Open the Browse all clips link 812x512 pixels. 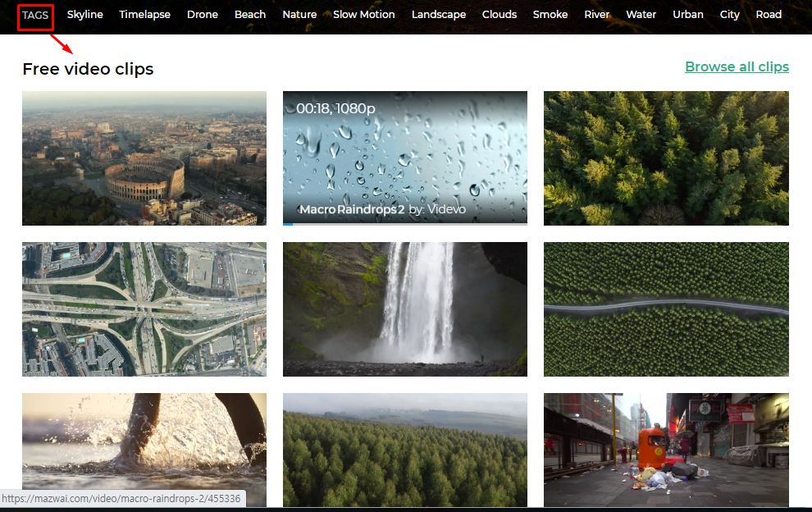point(737,66)
